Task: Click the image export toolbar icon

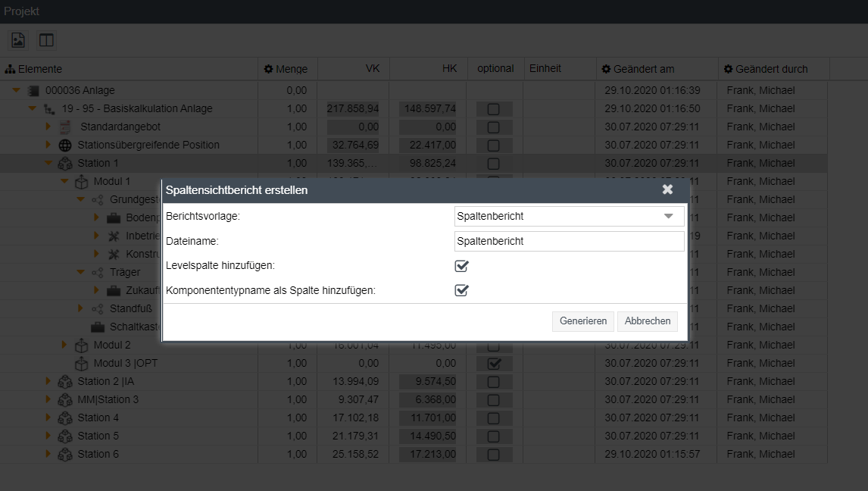Action: click(x=18, y=40)
